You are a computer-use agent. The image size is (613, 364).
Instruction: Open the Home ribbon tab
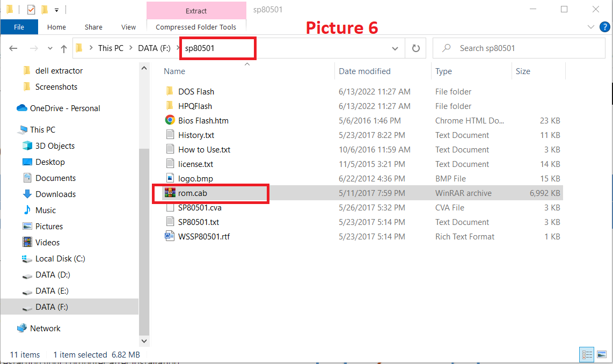[x=56, y=27]
